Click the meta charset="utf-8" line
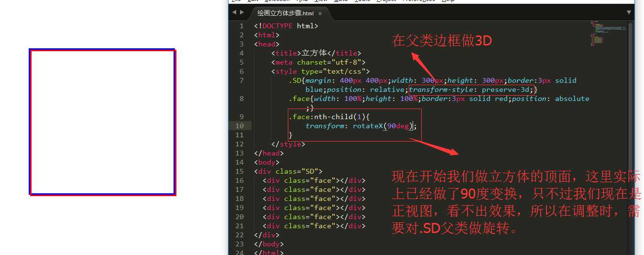This screenshot has width=644, height=255. [x=318, y=62]
